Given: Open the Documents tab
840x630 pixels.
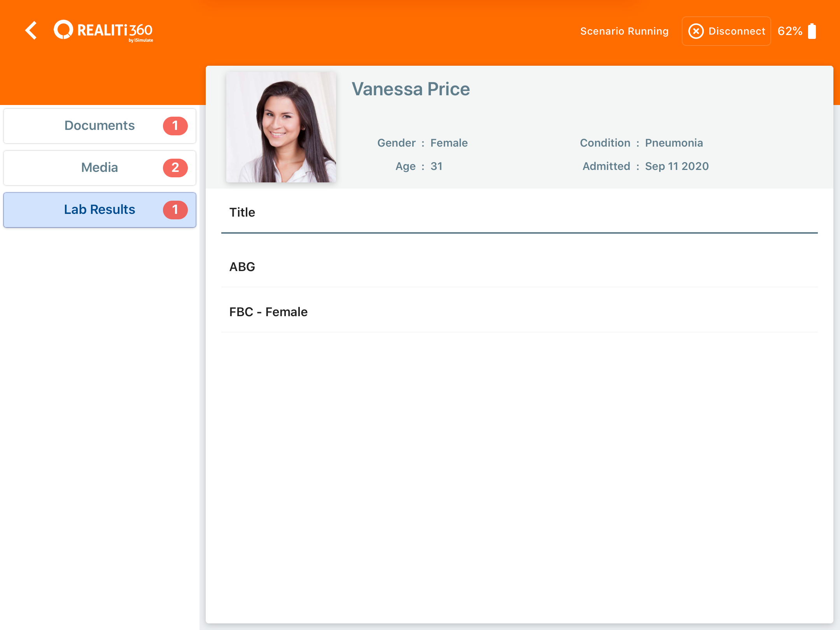Looking at the screenshot, I should click(100, 126).
